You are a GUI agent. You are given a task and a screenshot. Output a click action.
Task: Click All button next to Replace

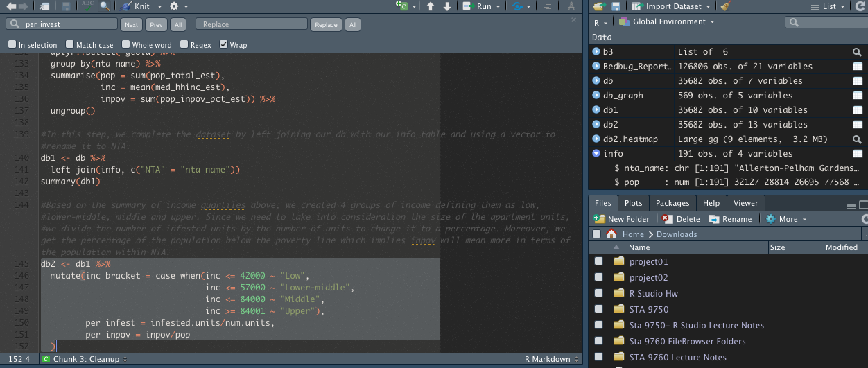pyautogui.click(x=353, y=24)
